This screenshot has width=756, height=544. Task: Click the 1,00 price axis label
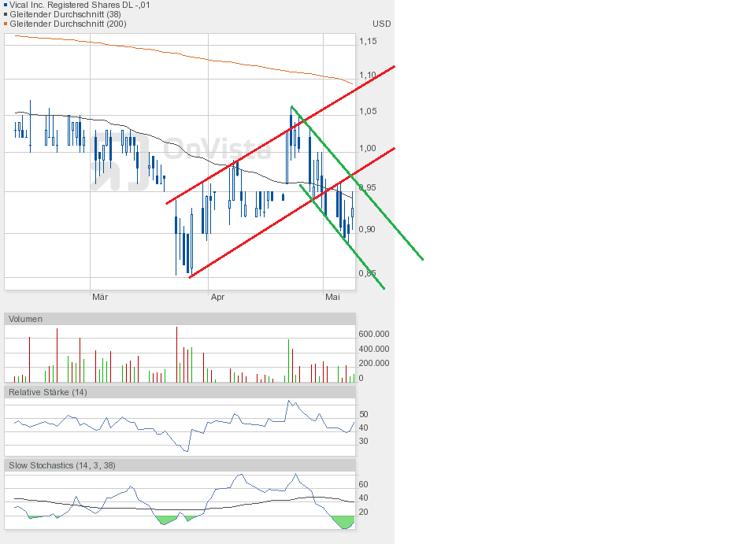368,149
